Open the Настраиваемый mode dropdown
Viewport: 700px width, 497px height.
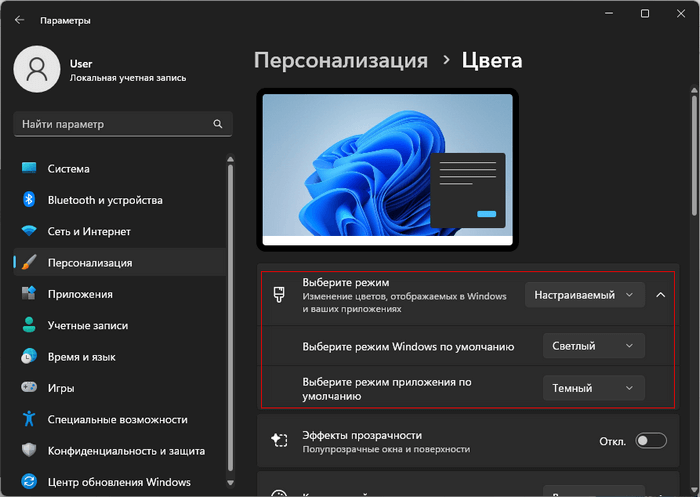pyautogui.click(x=584, y=295)
